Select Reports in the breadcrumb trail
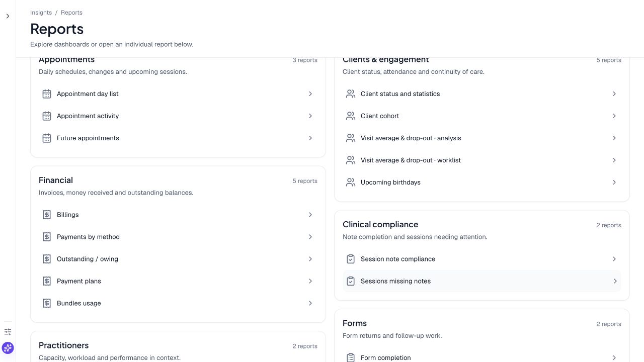This screenshot has height=362, width=644. pos(71,13)
